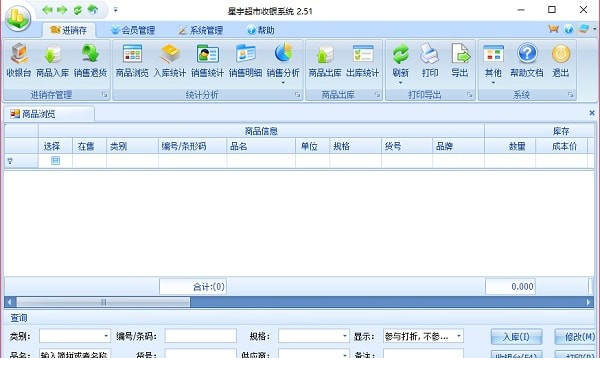Sort by the 品名 column header

261,146
